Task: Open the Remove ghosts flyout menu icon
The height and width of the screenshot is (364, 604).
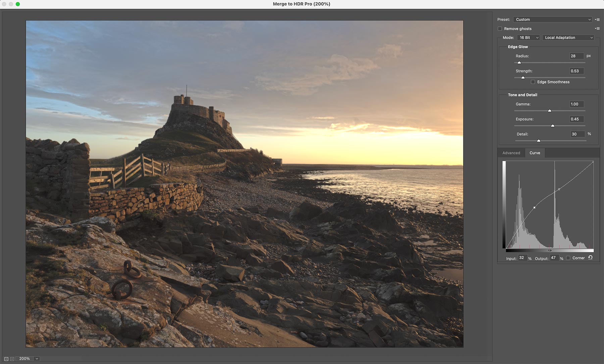Action: (597, 28)
